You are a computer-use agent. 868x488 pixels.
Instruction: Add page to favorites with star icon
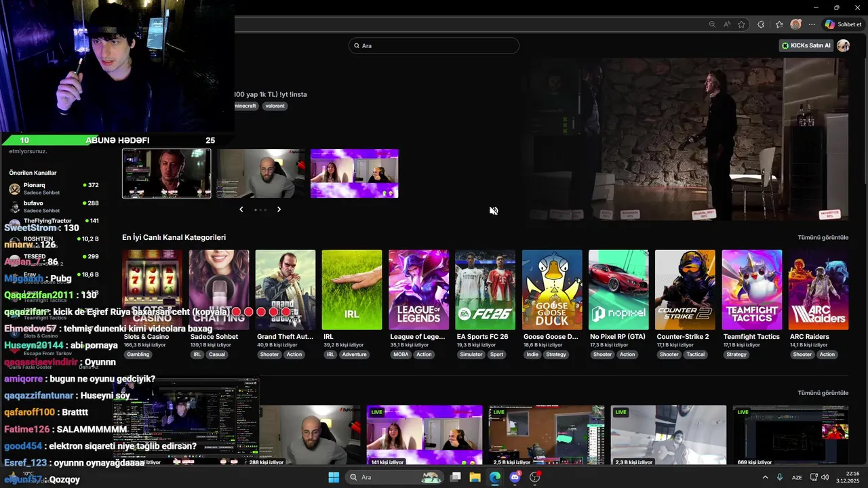coord(742,24)
